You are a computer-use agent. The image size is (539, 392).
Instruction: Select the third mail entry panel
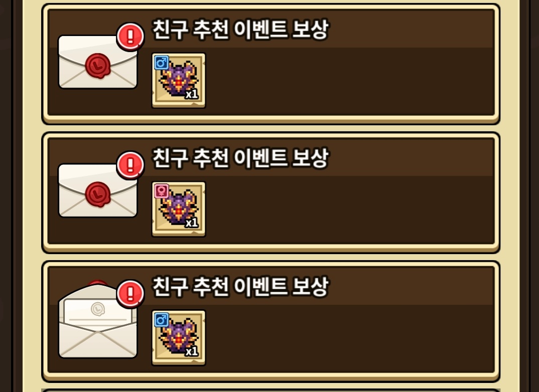271,322
